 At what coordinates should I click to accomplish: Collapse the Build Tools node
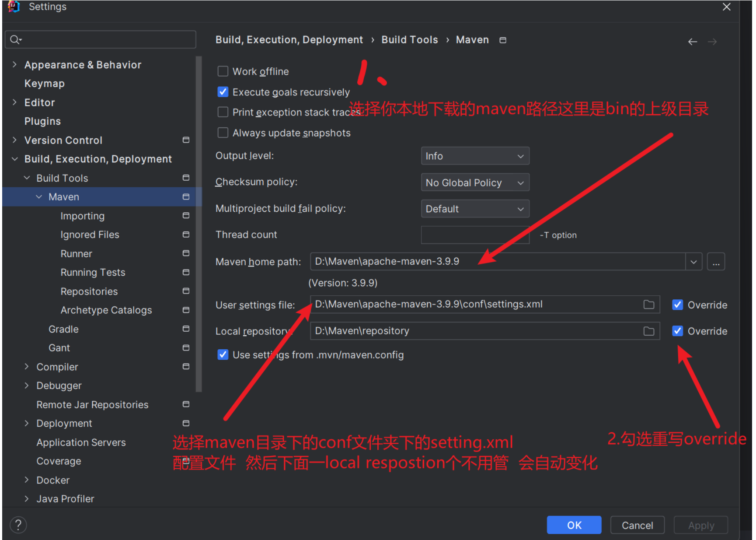(x=27, y=178)
